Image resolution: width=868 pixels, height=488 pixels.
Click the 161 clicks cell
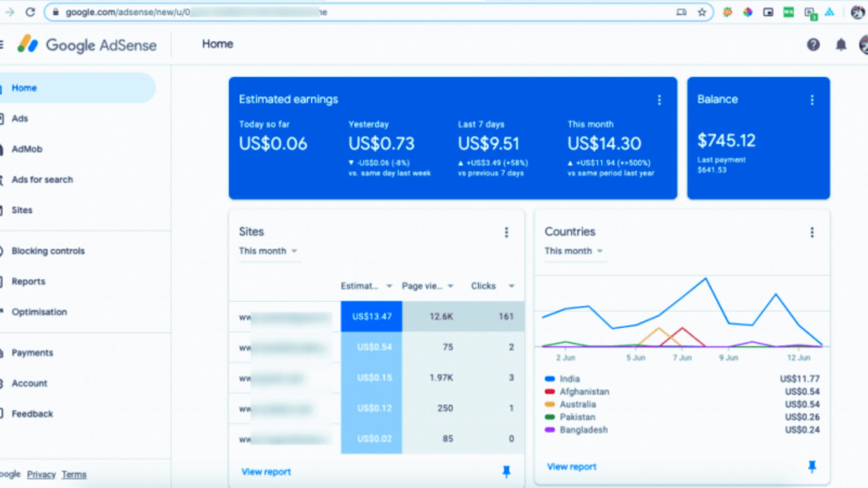[494, 317]
